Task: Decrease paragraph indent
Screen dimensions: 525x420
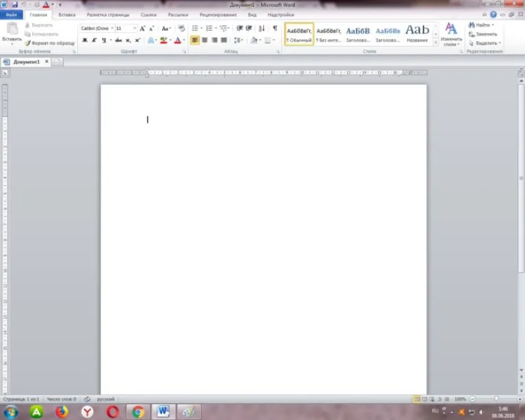Action: tap(239, 29)
